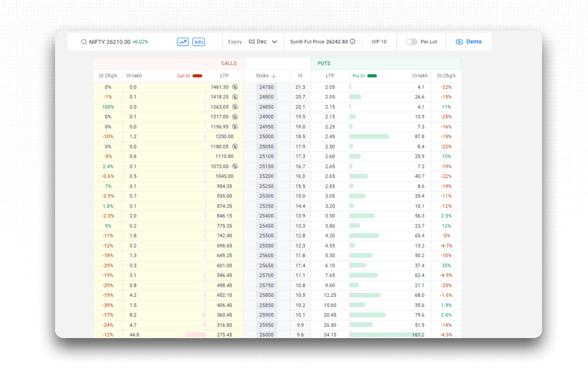Click the 25000 strike price button
This screenshot has height=368, width=588.
(x=266, y=137)
